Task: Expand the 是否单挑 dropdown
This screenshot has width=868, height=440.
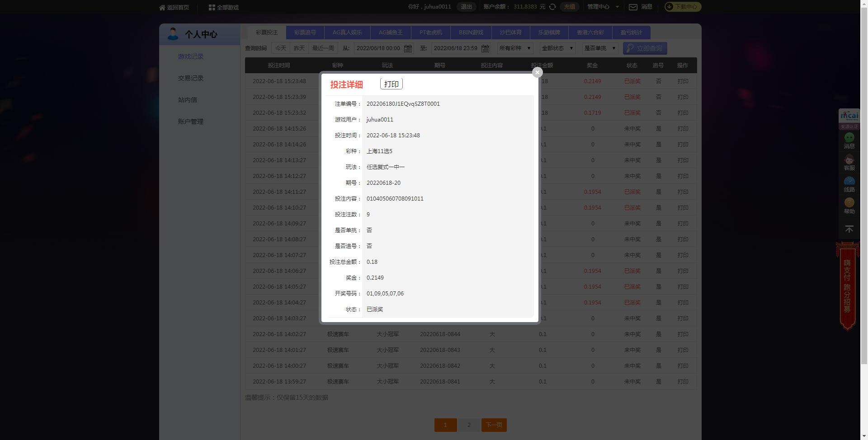Action: click(x=600, y=48)
